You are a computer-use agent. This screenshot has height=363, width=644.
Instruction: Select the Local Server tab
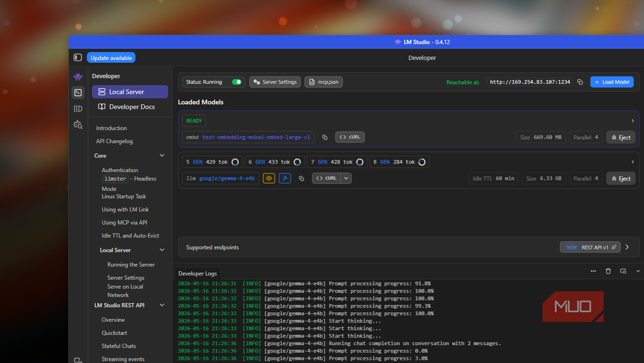pos(130,92)
